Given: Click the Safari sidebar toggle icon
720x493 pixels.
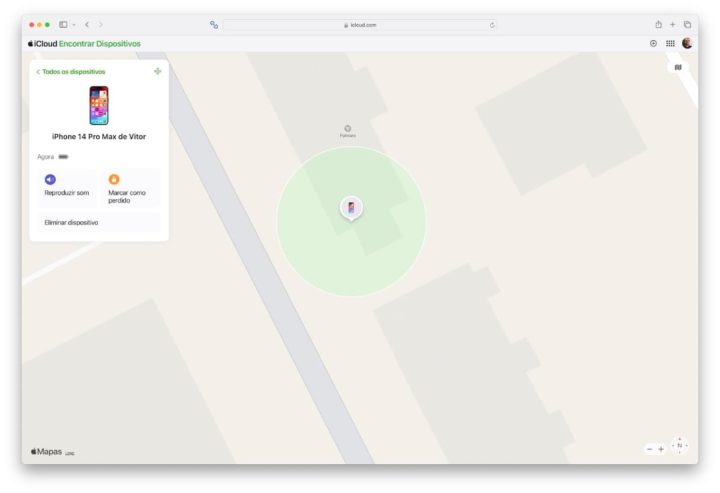Looking at the screenshot, I should pos(63,25).
